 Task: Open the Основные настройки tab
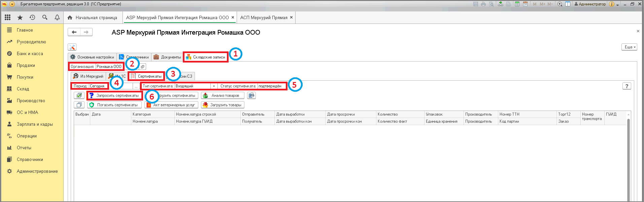tap(92, 57)
